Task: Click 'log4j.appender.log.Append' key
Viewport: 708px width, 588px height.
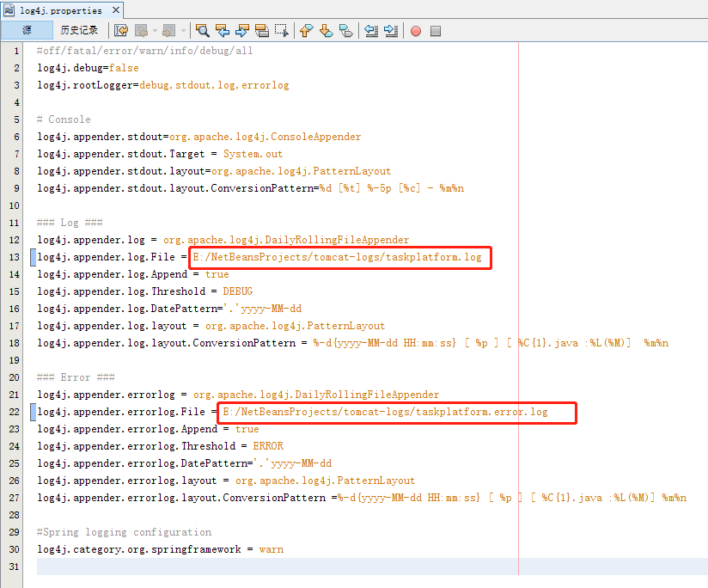Action: [113, 274]
